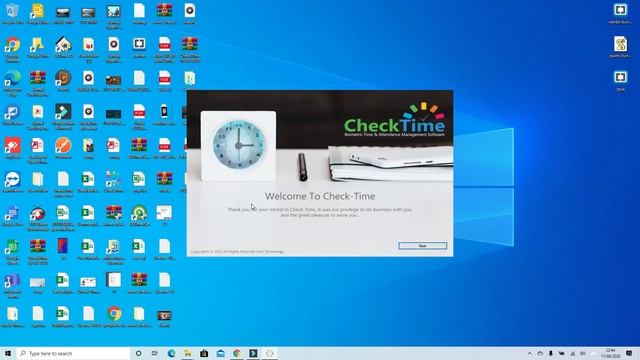Switch to the dark terminal app in the taskbar
This screenshot has height=360, width=640.
tap(253, 353)
